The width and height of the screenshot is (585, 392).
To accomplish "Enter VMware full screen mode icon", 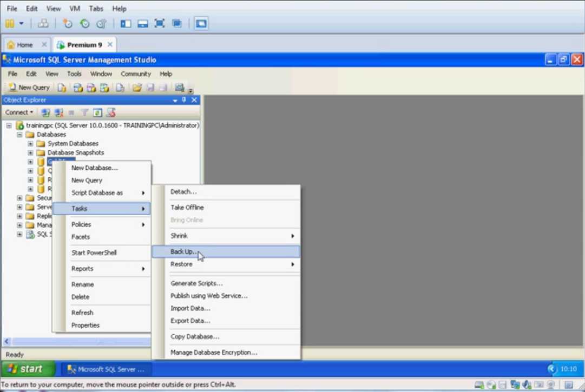I will (x=159, y=23).
